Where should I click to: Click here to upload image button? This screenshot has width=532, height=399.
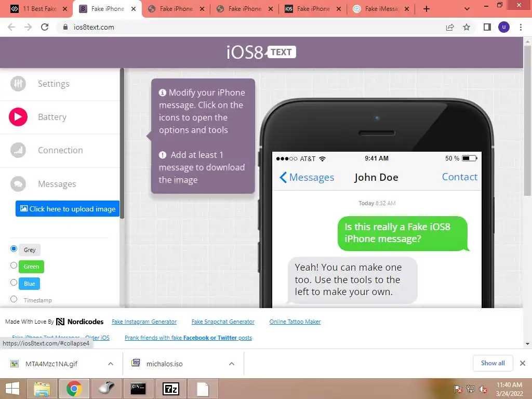click(68, 209)
